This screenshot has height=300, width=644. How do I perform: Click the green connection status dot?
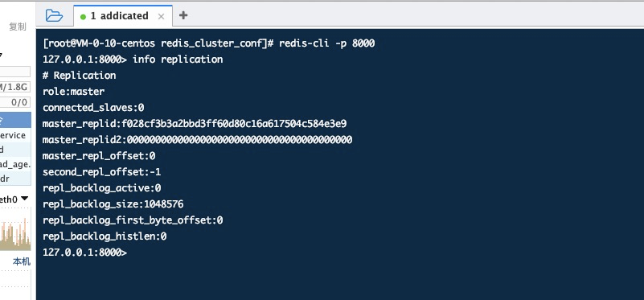[83, 17]
